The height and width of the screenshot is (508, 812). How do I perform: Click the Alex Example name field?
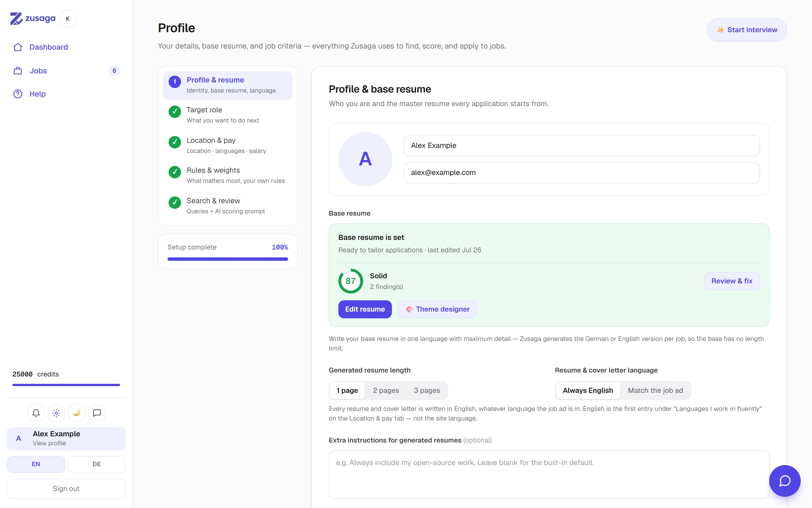click(x=581, y=145)
